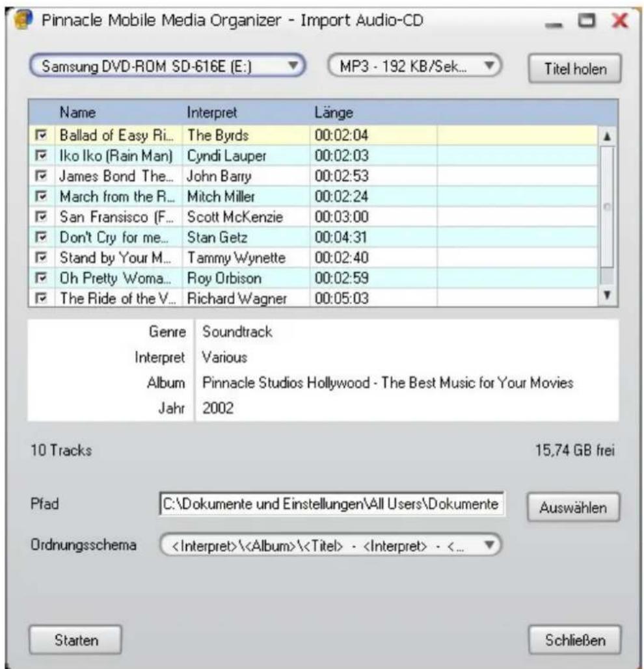Toggle the James Bond The... track checkbox

[x=41, y=176]
